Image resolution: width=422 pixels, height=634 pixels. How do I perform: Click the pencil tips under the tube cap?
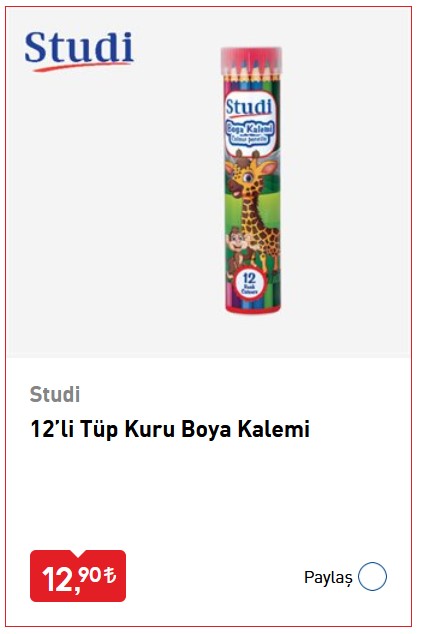pos(250,71)
